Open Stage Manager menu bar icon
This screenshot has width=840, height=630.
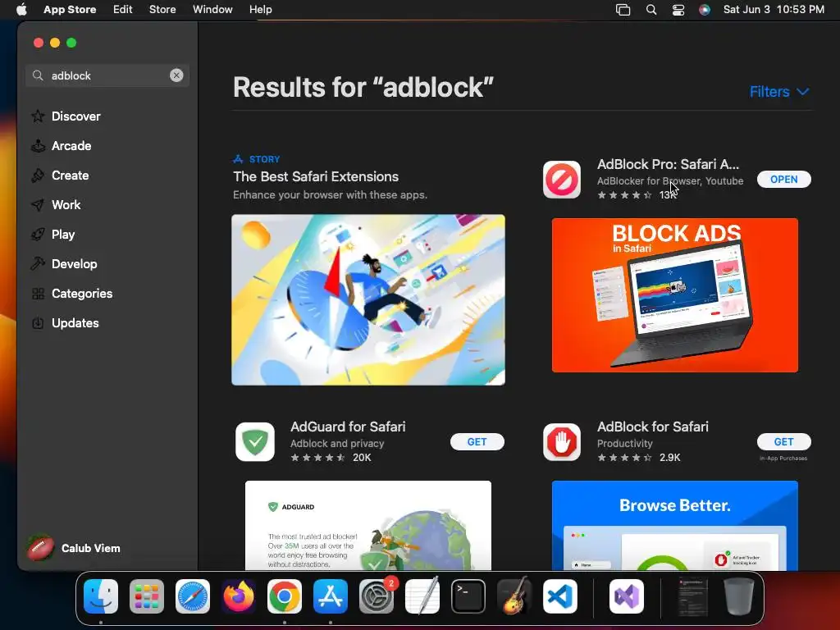623,9
